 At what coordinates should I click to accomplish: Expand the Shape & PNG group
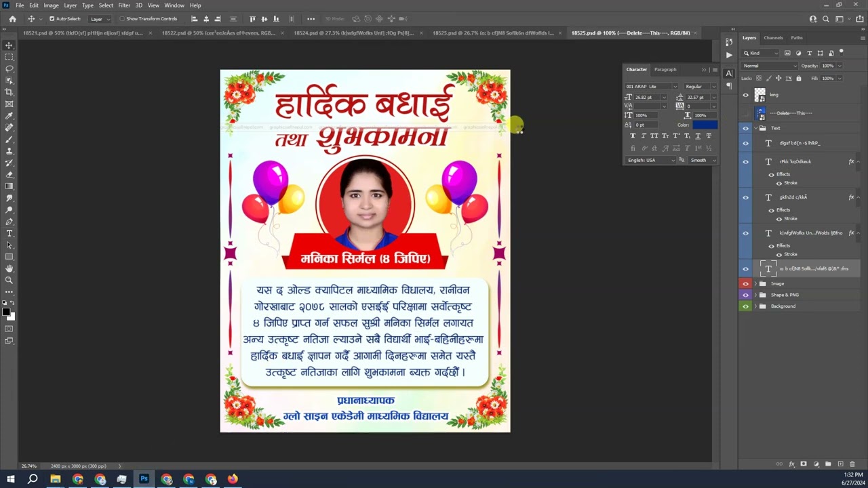tap(755, 295)
